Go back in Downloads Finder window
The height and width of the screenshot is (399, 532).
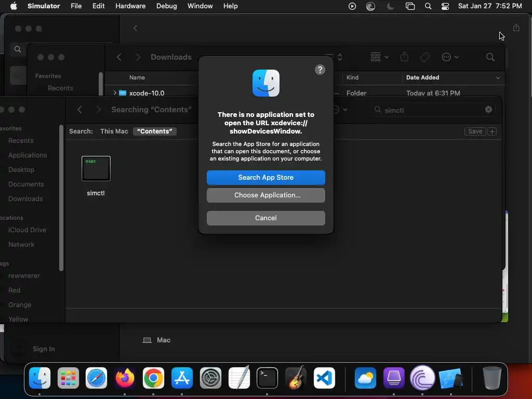coord(119,57)
